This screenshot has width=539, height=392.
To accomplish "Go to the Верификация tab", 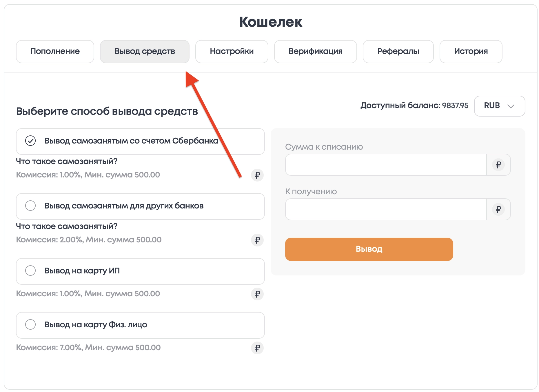I will pyautogui.click(x=315, y=51).
